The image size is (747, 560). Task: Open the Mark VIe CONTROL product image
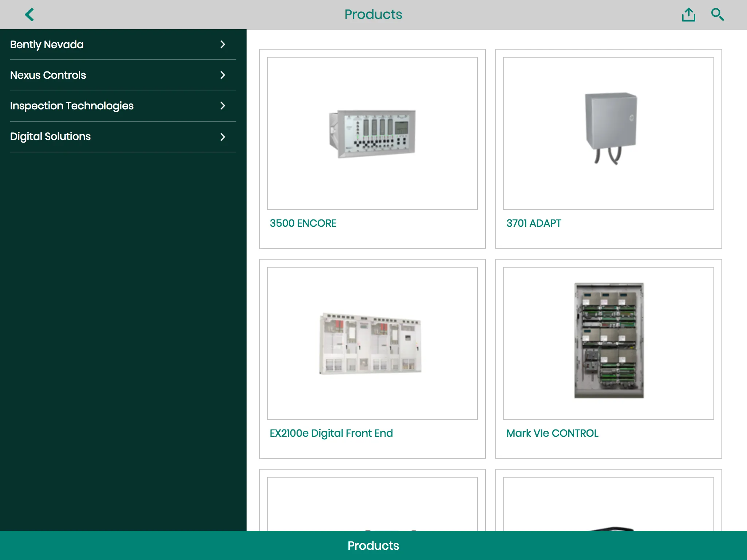608,343
